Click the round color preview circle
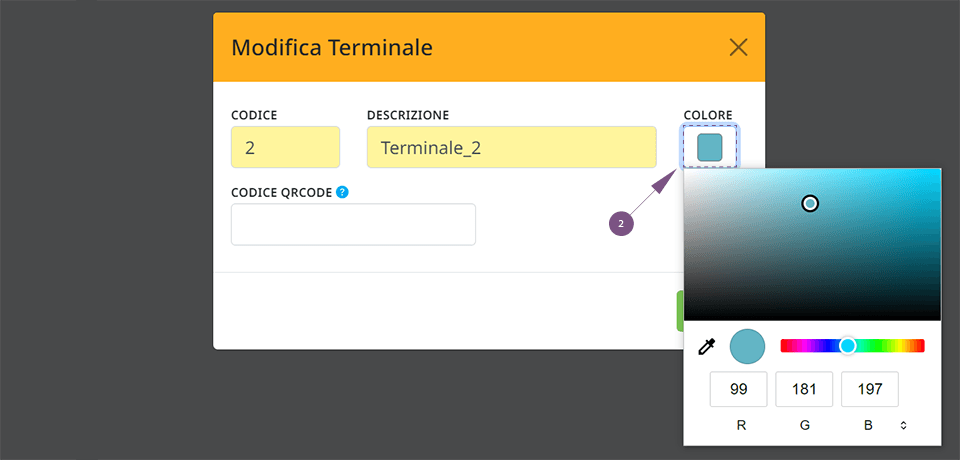The image size is (960, 460). coord(747,347)
